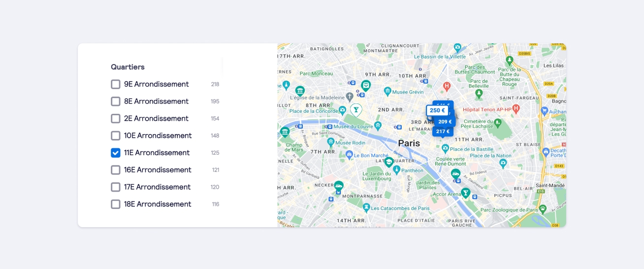
Task: Click the Parc de la Butte du Chapeau Rouge pin
Action: coord(510,60)
